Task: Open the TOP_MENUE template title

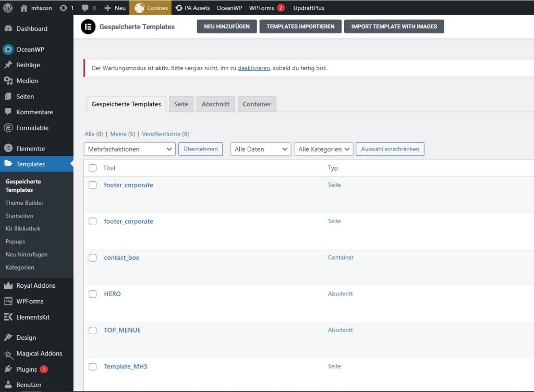Action: pyautogui.click(x=122, y=330)
